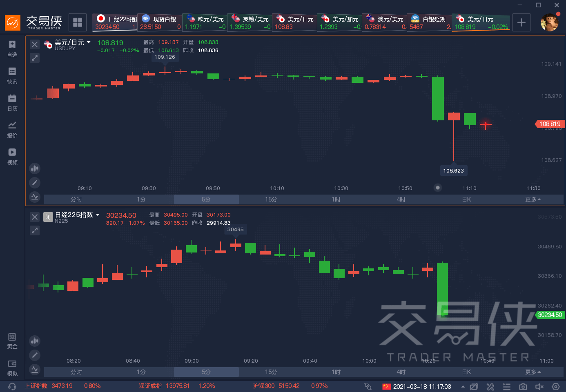Click the 108.819 current price label on axis
The height and width of the screenshot is (392, 566).
(550, 124)
